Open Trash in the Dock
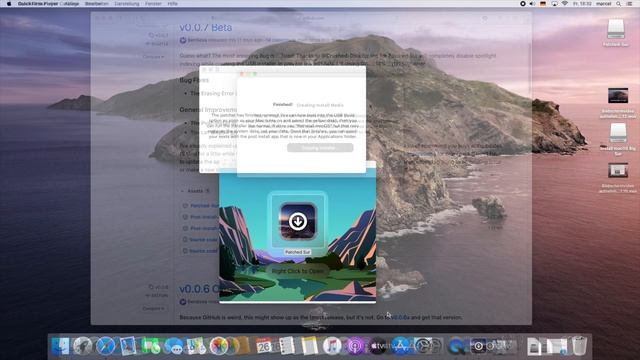 click(579, 346)
